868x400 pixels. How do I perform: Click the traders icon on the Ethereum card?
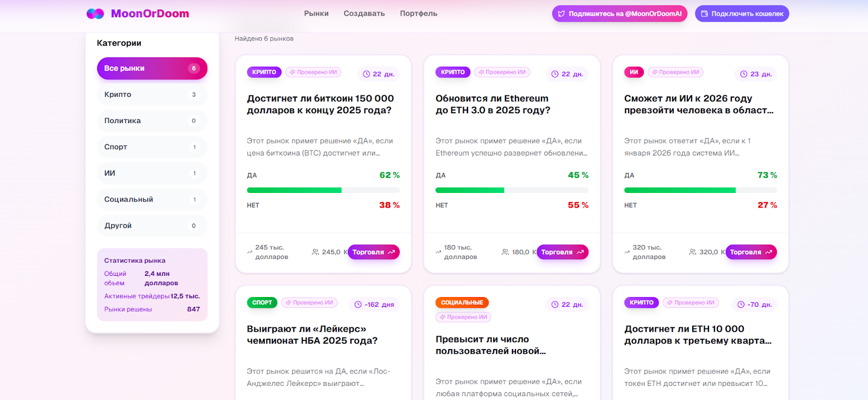(505, 252)
